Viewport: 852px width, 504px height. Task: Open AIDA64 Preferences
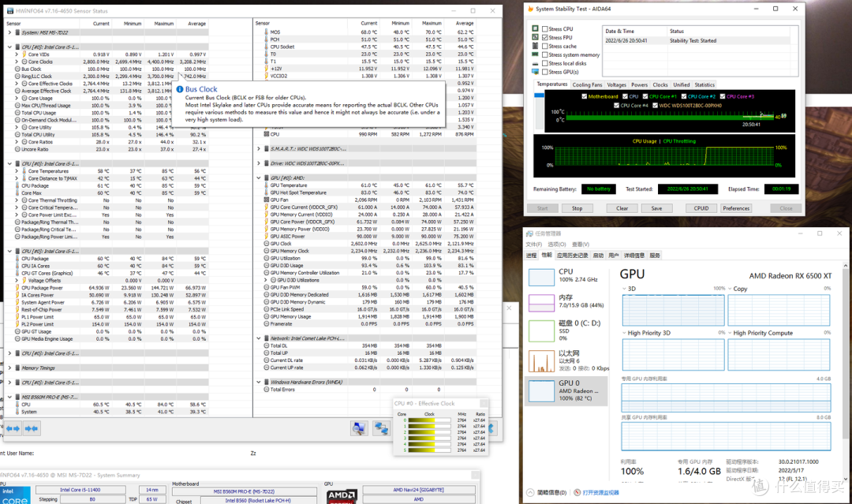click(x=736, y=208)
